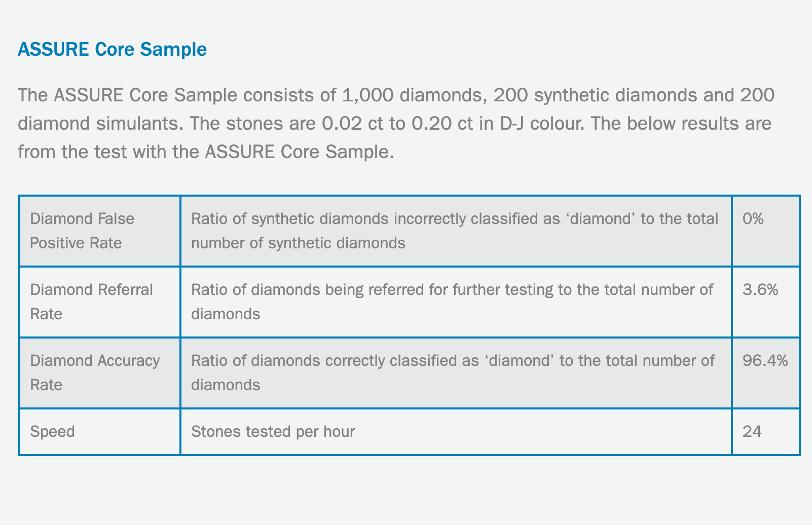
Task: Click the diamonds referred for further testing text
Action: coord(452,302)
